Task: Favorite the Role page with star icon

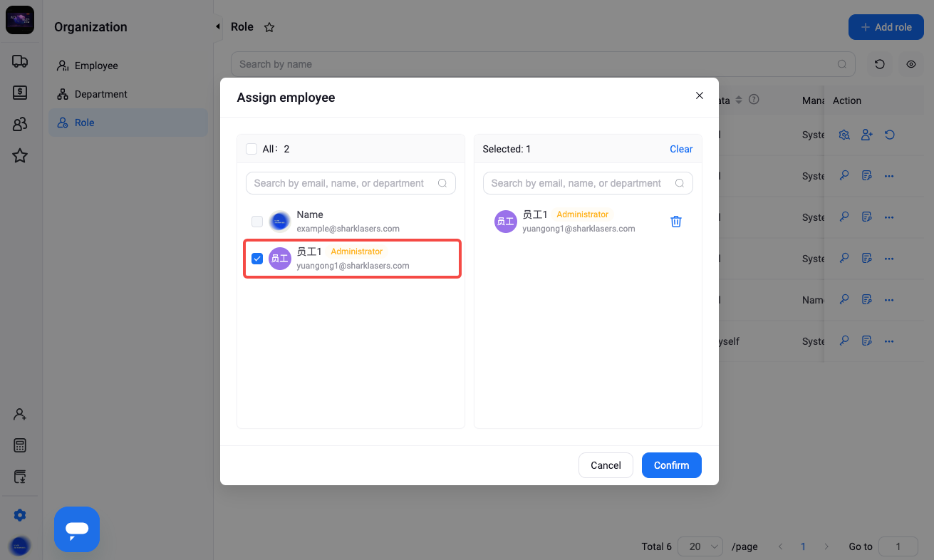Action: pos(269,27)
